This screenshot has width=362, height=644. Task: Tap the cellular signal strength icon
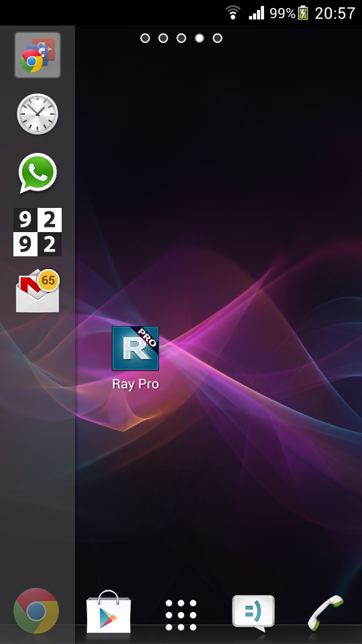(256, 13)
